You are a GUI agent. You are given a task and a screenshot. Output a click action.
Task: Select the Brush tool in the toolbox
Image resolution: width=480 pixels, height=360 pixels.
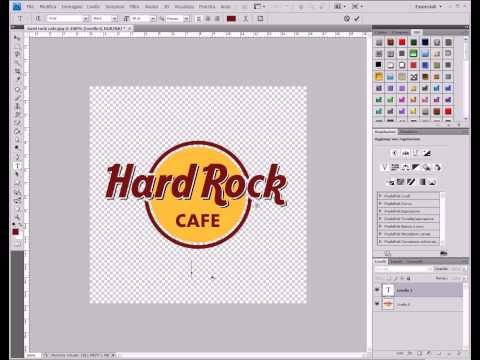click(18, 98)
